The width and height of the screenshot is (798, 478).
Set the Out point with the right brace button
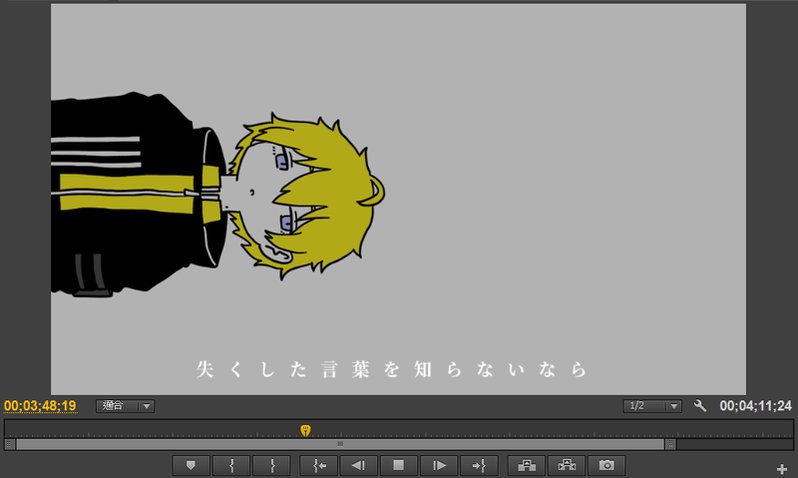[272, 465]
